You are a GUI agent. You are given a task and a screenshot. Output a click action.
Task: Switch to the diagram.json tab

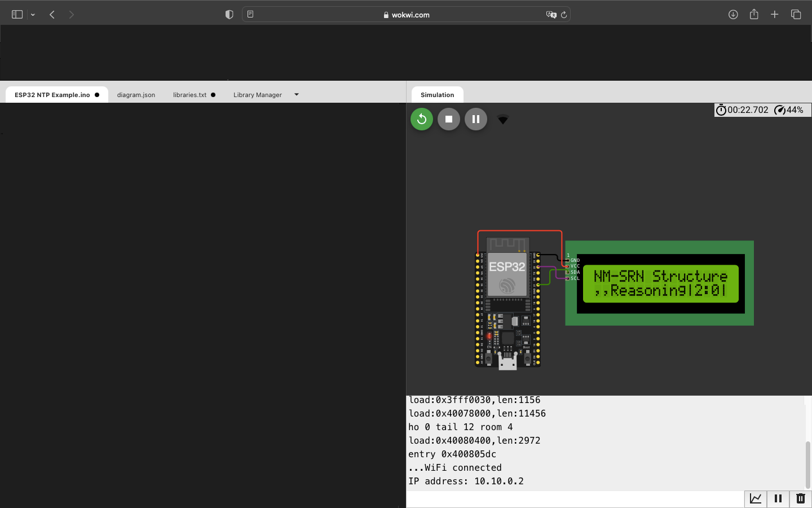point(136,95)
